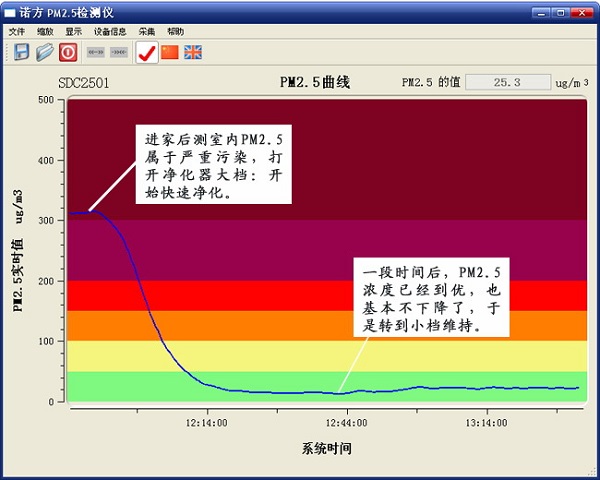Screen dimensions: 600x480
Task: Click the 12:44:00 time axis label
Action: [347, 423]
